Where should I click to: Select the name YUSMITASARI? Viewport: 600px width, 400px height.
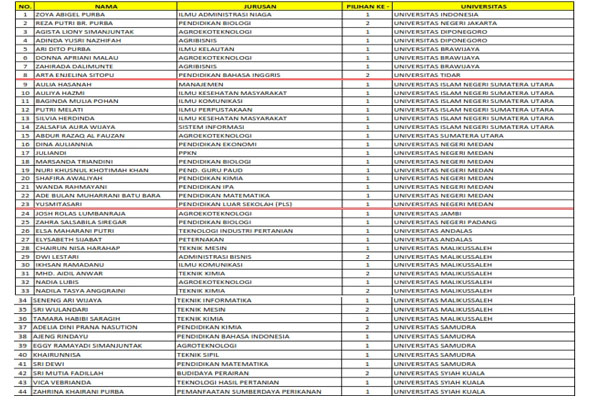59,204
